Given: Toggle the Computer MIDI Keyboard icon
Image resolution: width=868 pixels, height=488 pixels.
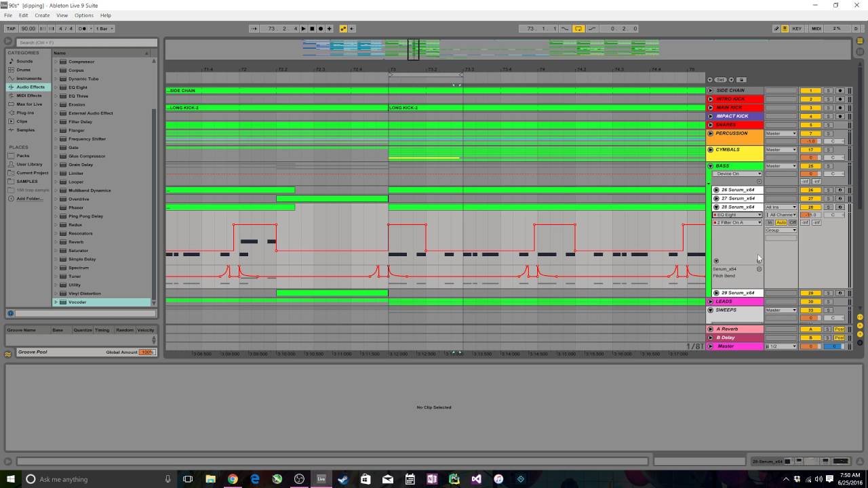Looking at the screenshot, I should coord(785,28).
